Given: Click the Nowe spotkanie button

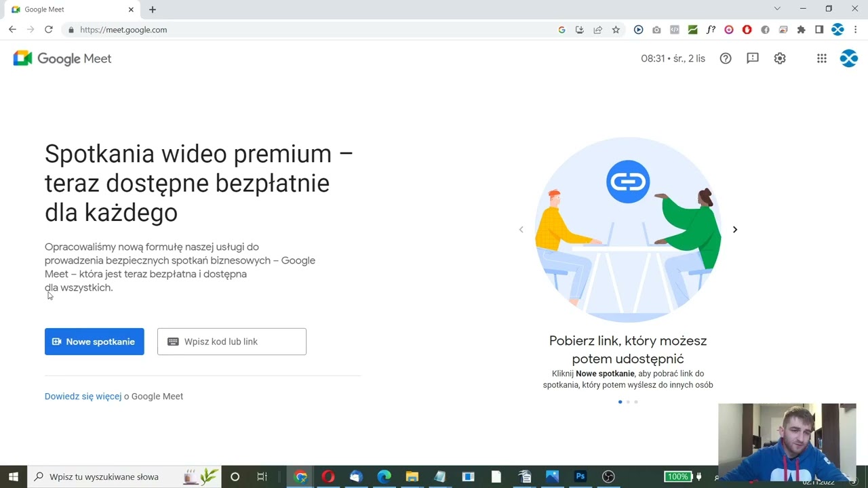Looking at the screenshot, I should [x=94, y=342].
